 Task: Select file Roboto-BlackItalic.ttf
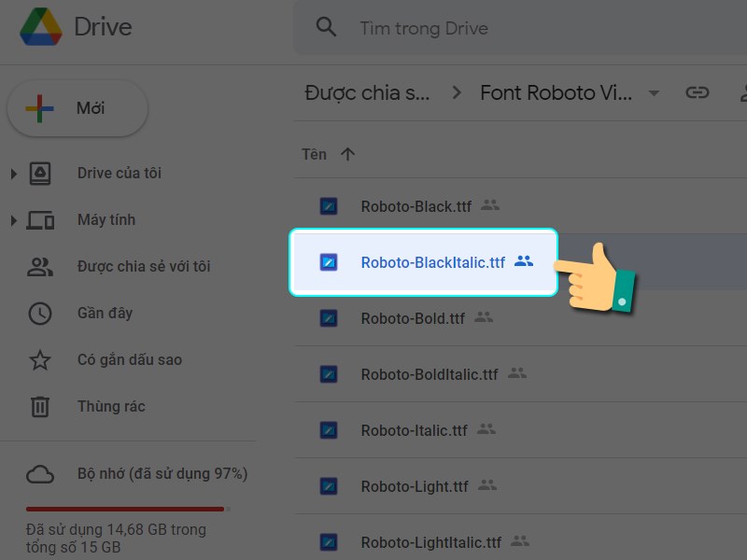point(432,262)
